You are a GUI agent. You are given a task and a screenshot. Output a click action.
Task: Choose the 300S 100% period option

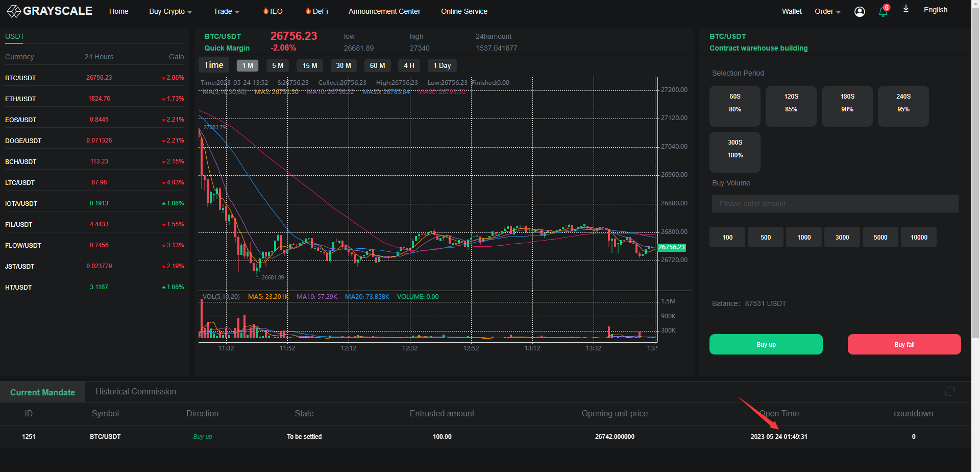(734, 152)
